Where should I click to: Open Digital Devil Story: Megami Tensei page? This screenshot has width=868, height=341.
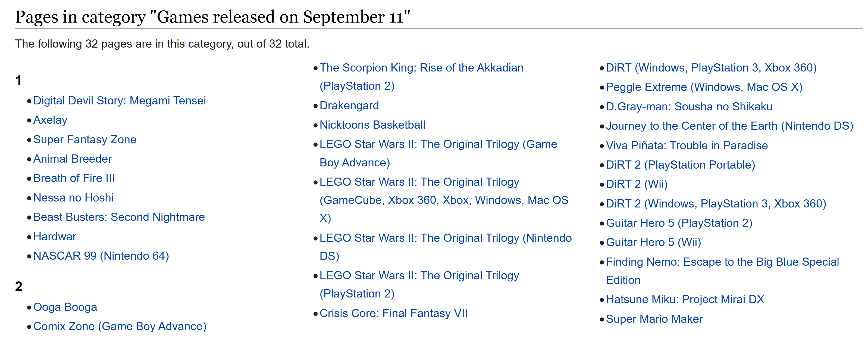pos(119,101)
